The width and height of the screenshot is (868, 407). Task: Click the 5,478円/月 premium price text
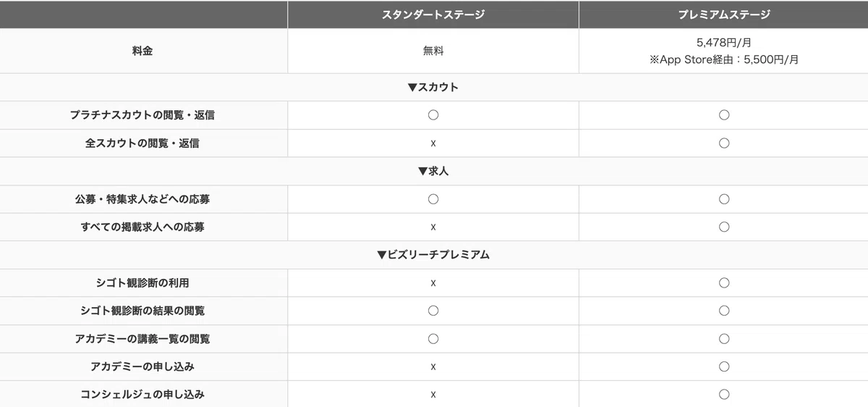[x=723, y=43]
